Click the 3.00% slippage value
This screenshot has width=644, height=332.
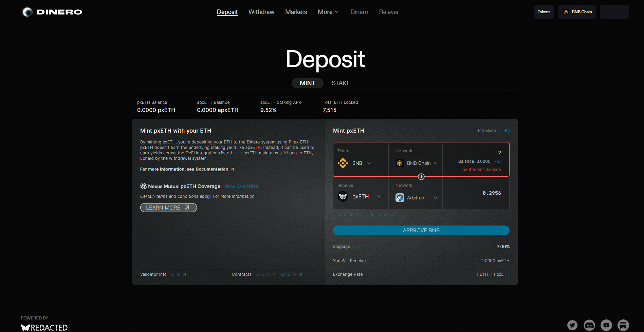click(x=503, y=247)
